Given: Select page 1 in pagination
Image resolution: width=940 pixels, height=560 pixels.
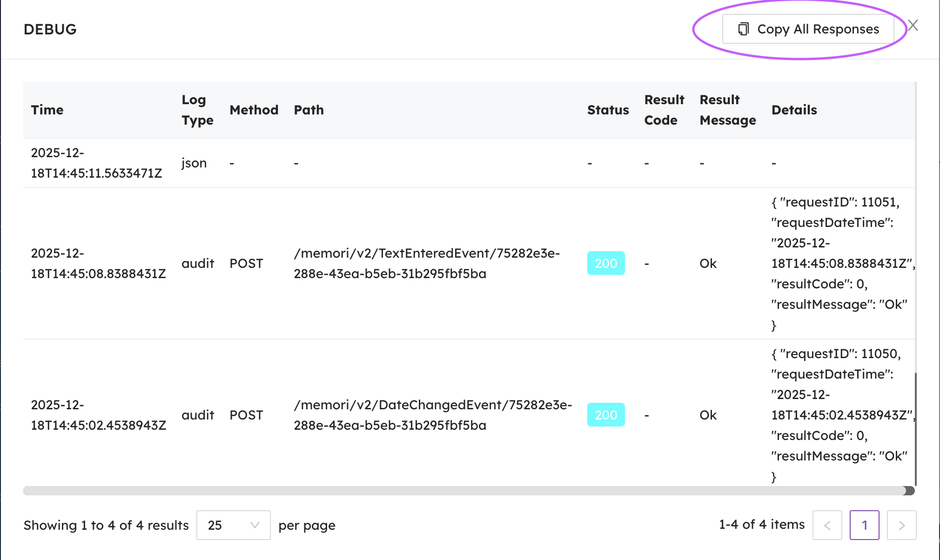Looking at the screenshot, I should (x=864, y=525).
